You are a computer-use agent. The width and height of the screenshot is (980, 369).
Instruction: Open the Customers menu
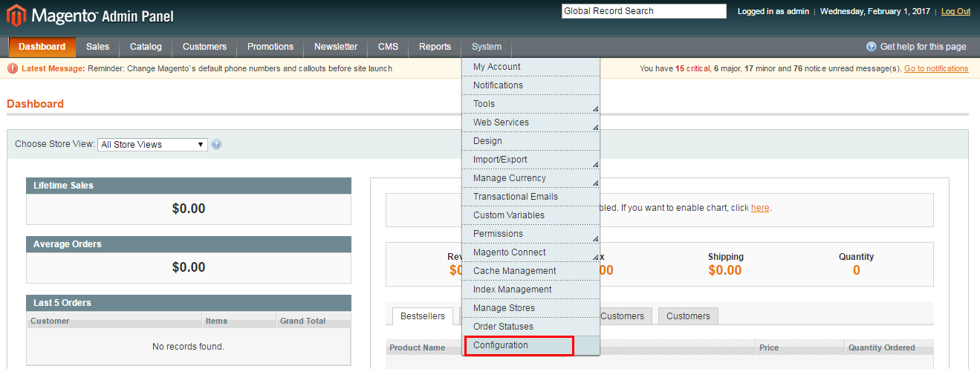(204, 47)
